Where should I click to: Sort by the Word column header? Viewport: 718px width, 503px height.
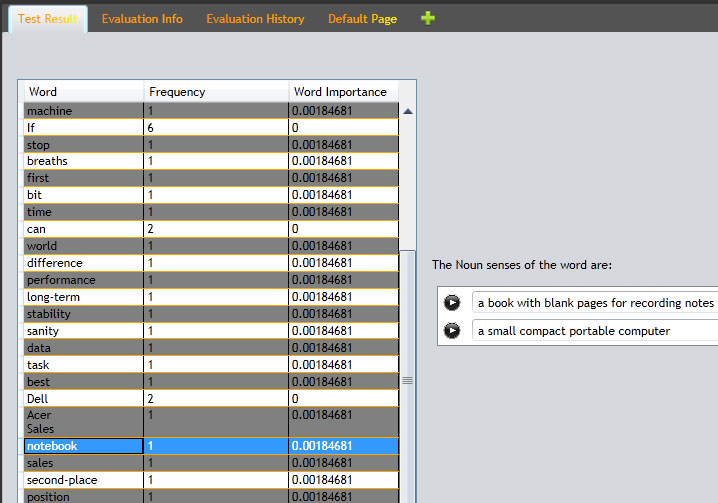(x=84, y=92)
